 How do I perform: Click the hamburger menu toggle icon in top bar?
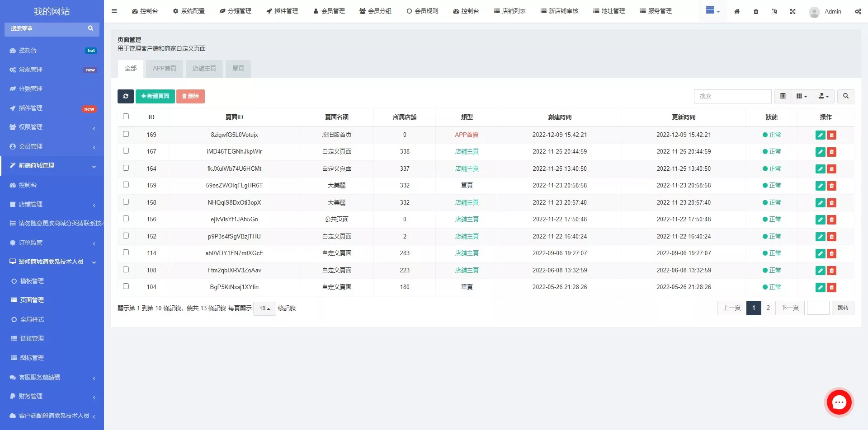(114, 11)
